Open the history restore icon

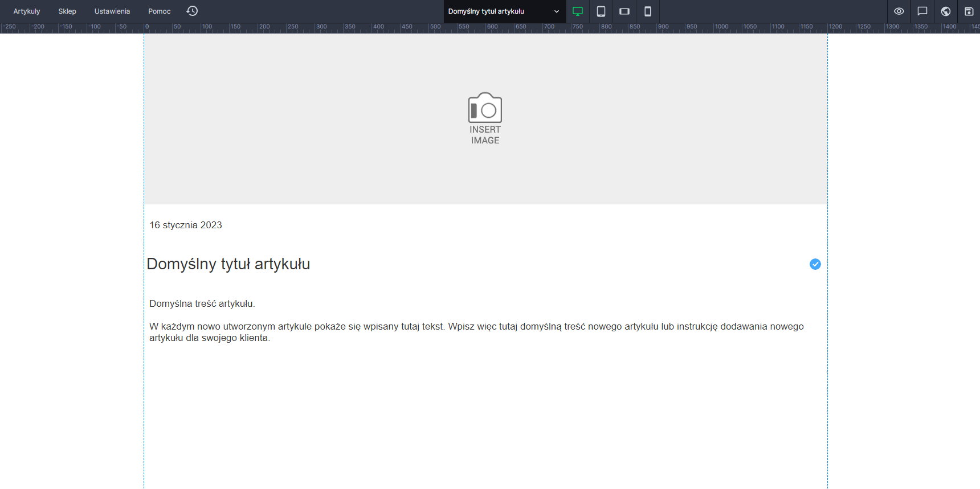pos(192,11)
